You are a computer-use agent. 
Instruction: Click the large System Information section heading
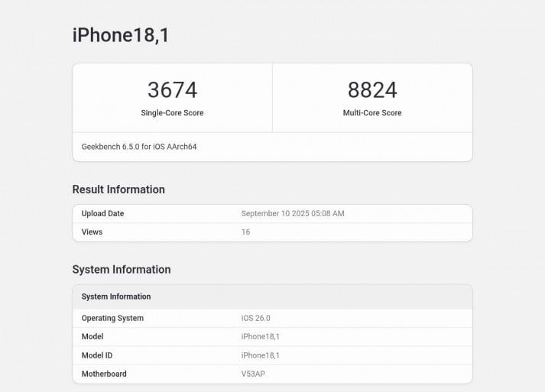122,269
